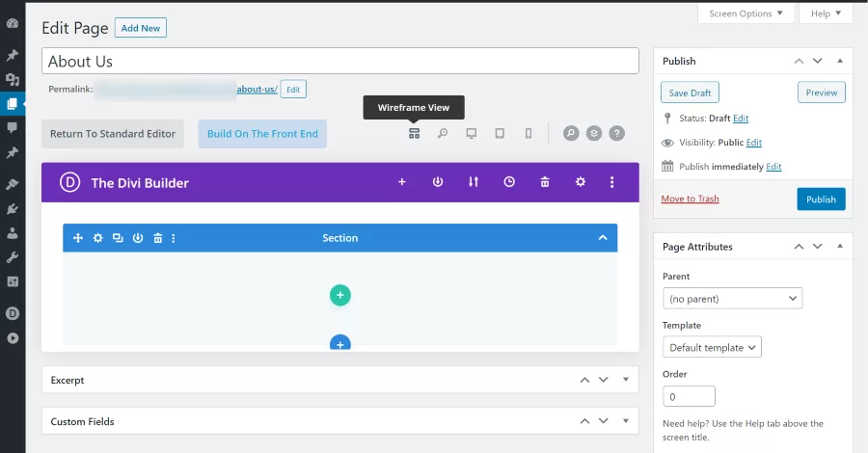Add new section with blue plus button
868x453 pixels.
tap(340, 342)
